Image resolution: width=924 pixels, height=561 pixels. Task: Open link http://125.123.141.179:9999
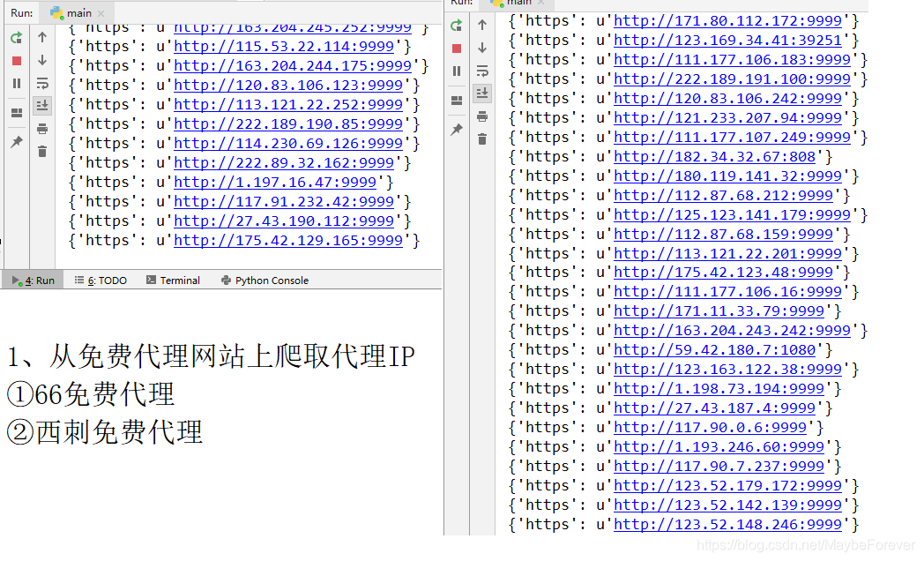point(733,214)
